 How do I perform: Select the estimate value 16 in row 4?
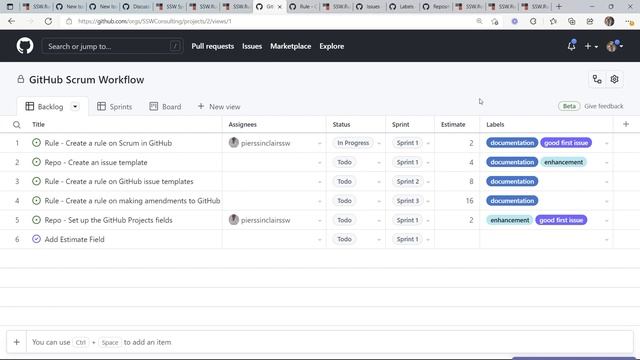tap(469, 201)
